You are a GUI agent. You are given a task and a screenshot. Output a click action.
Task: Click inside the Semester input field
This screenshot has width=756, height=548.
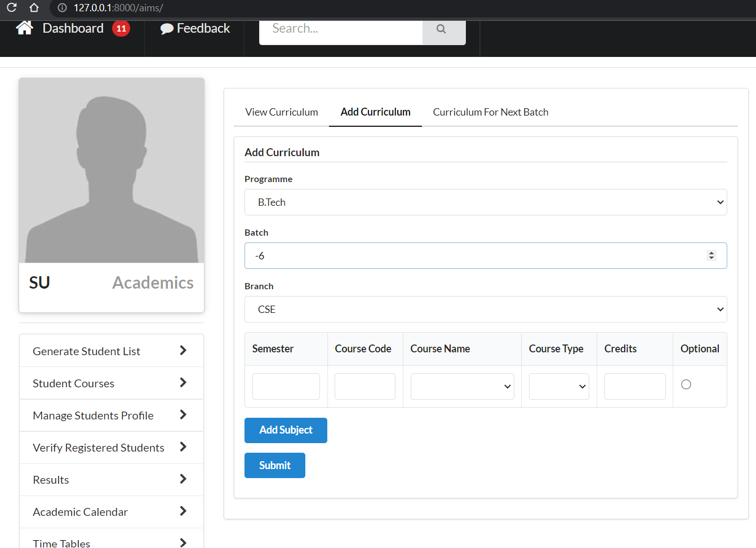286,386
